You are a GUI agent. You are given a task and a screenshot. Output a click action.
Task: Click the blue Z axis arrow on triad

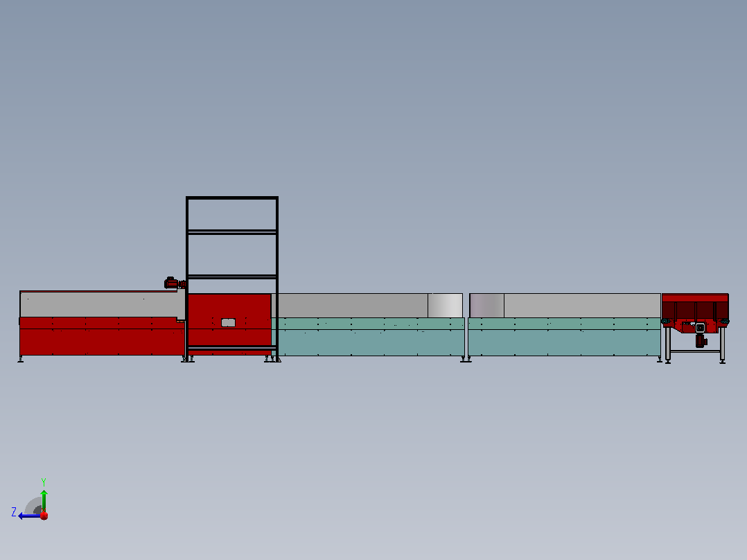click(x=28, y=516)
